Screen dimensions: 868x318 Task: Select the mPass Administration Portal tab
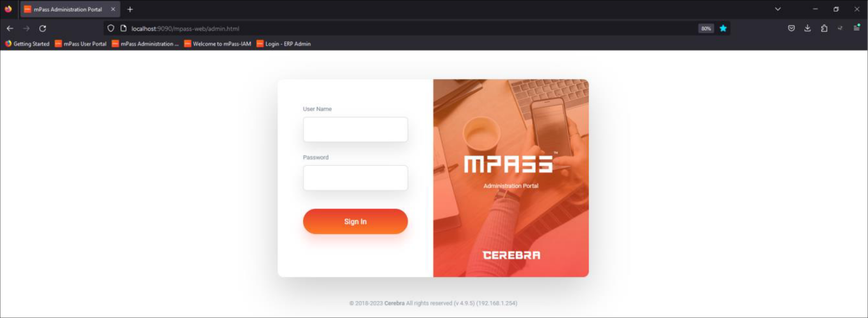[68, 9]
